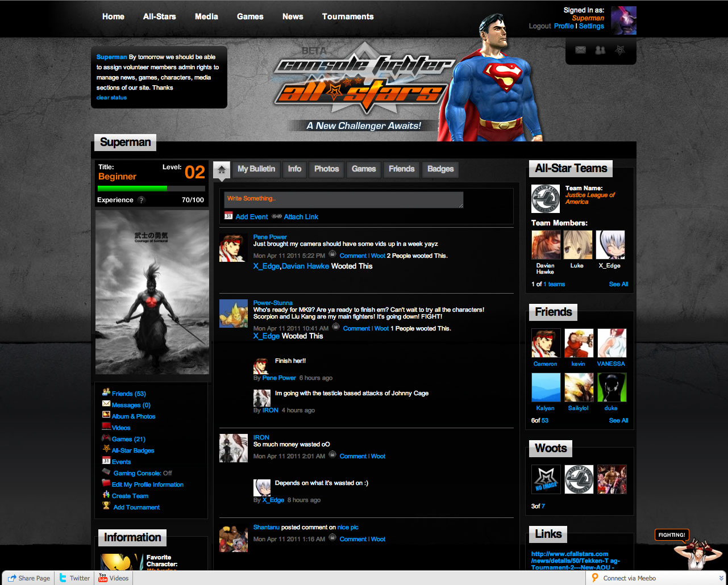Click the lock icon on Pene Power's post
This screenshot has height=585, width=728.
[332, 254]
